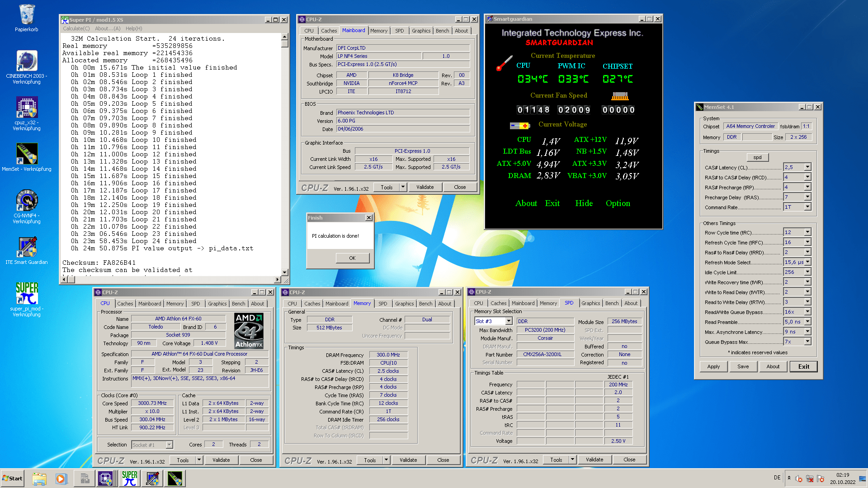Expand Tools dropdown arrow in the CPU window
This screenshot has width=868, height=488.
point(199,460)
